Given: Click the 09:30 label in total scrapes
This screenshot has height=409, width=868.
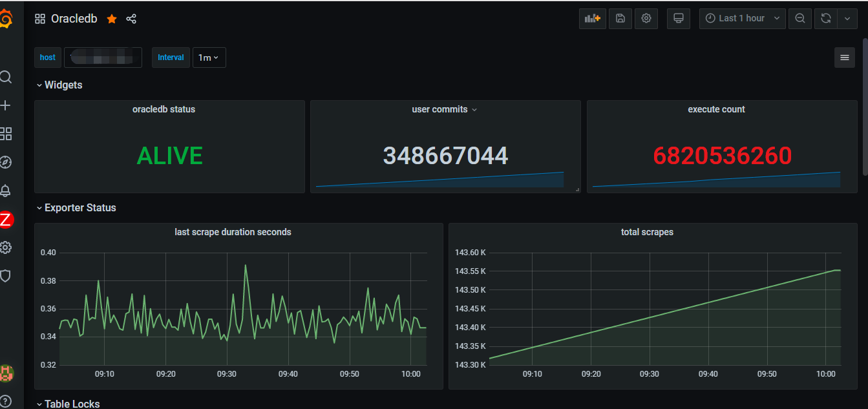Looking at the screenshot, I should coord(650,374).
